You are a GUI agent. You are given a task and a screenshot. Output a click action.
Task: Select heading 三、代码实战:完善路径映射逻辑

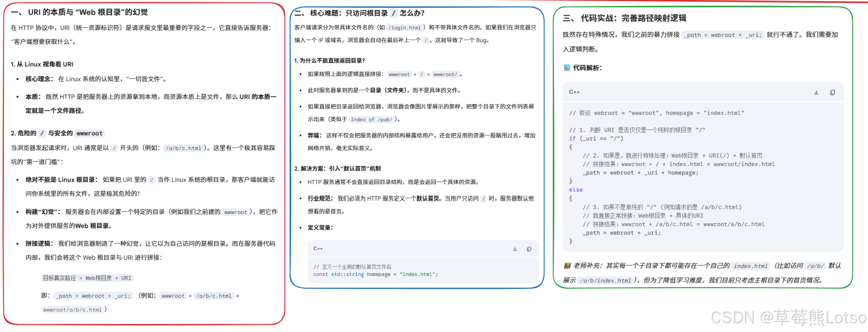tap(624, 18)
